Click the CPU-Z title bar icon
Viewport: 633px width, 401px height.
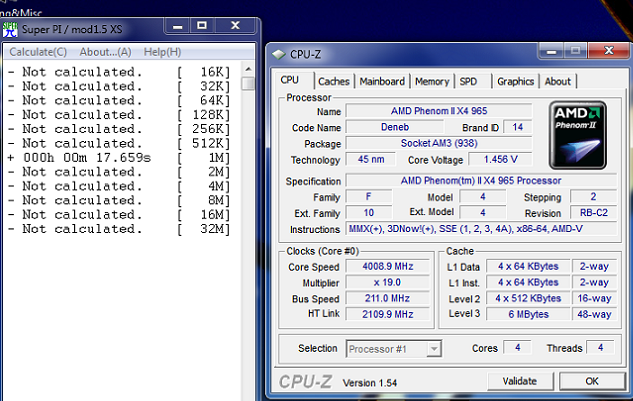279,55
